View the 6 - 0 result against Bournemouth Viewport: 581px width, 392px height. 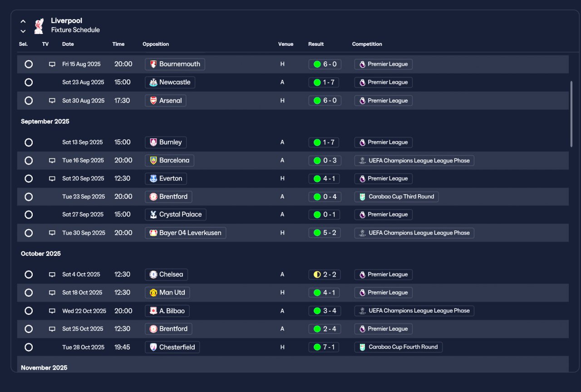[x=325, y=64]
